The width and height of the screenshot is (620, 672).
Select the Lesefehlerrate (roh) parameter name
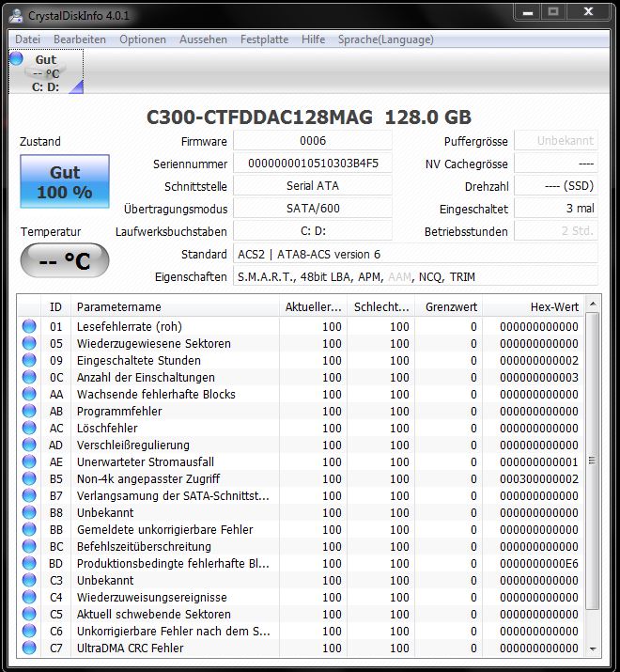130,326
